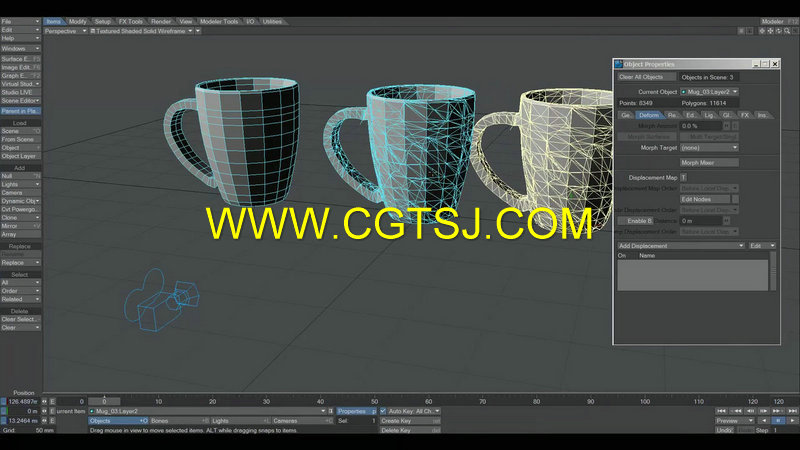Screen dimensions: 800x450
Task: Open the Auto Key All Channels dropdown
Action: click(x=414, y=411)
